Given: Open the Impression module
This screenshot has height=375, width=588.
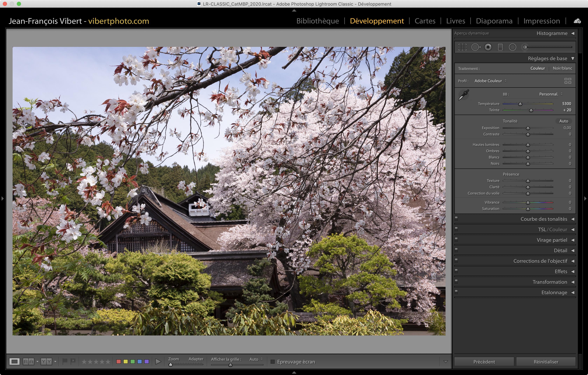Looking at the screenshot, I should coord(541,21).
